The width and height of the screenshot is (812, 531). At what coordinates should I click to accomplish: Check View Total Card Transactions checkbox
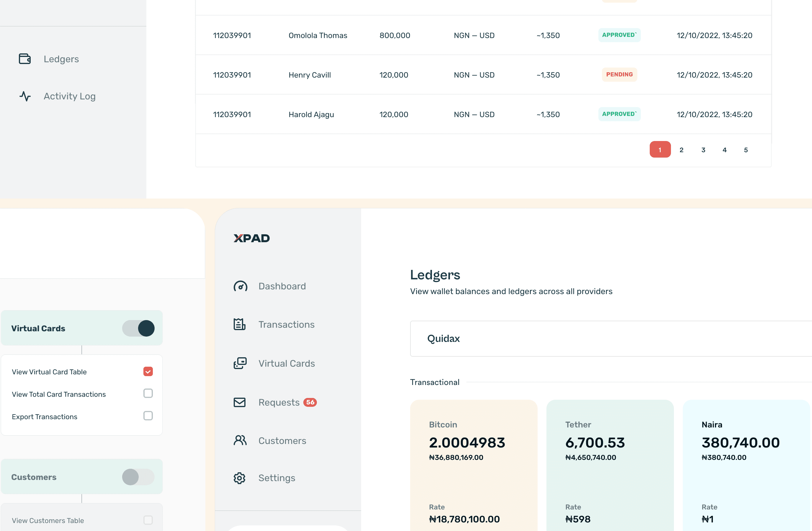[x=148, y=394]
